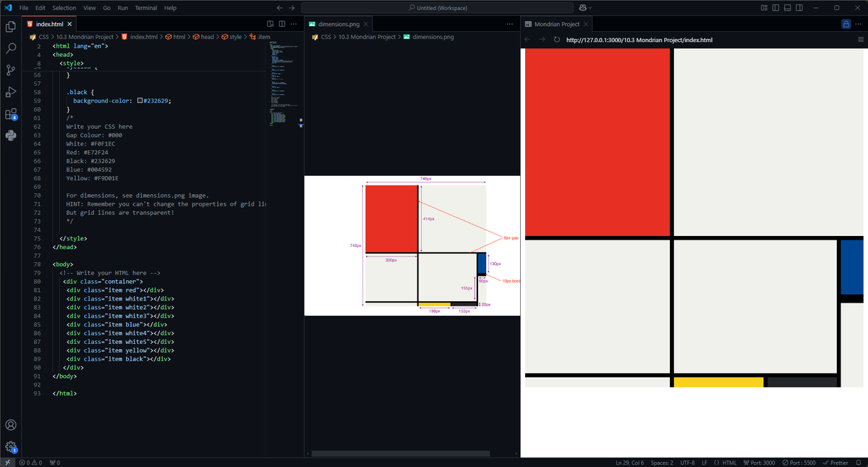
Task: Open More Actions for the Mondrian Project preview group
Action: (859, 24)
